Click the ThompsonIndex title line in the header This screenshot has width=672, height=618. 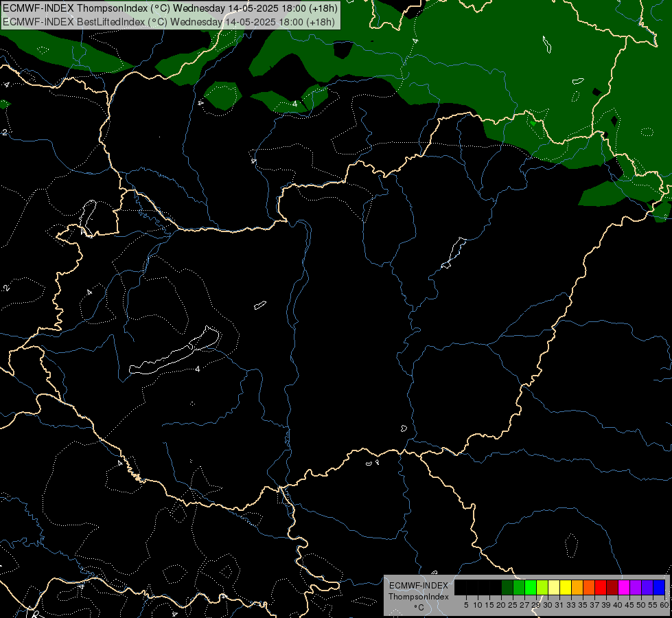coord(170,8)
